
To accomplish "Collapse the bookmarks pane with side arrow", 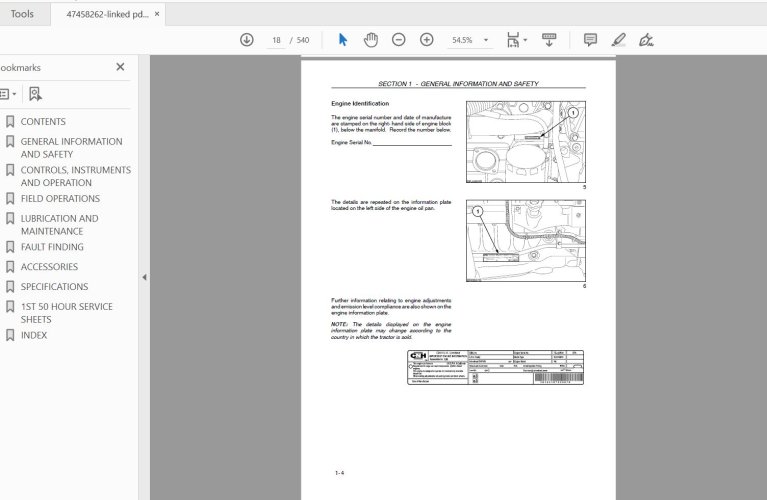I will (x=144, y=277).
